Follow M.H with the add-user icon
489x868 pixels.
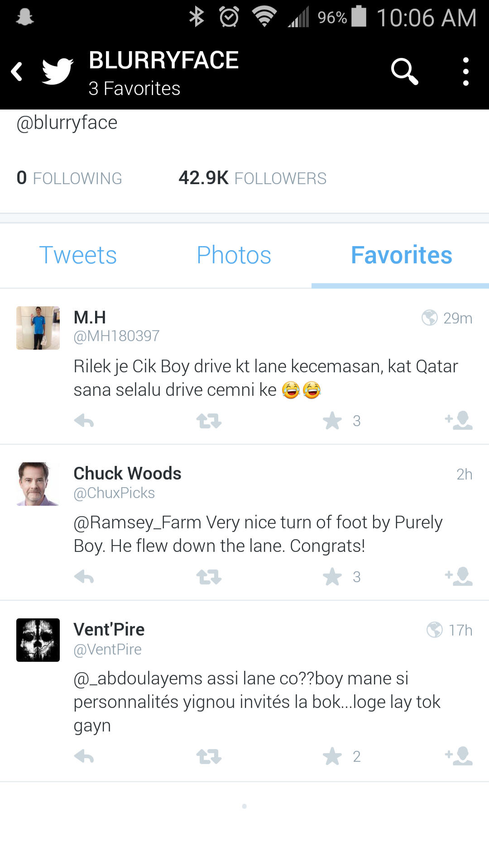459,421
